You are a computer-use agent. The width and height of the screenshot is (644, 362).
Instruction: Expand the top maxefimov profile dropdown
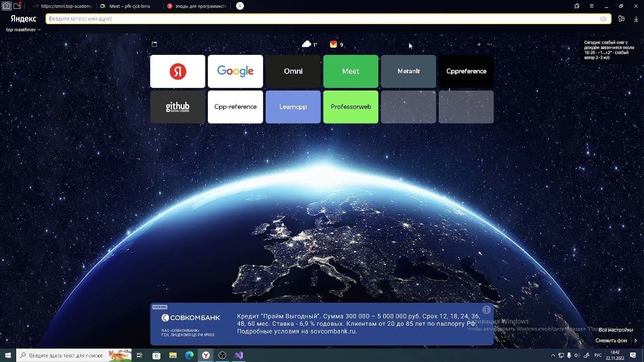pos(23,30)
